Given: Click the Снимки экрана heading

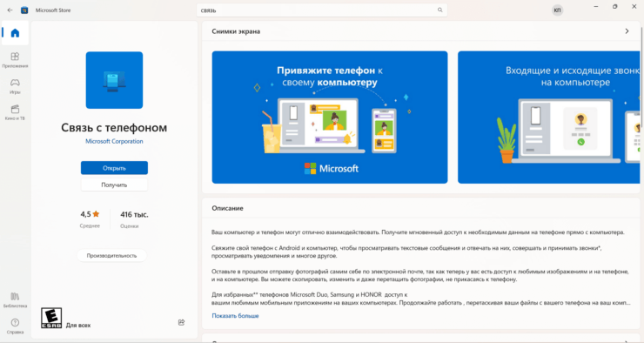Looking at the screenshot, I should tap(236, 31).
